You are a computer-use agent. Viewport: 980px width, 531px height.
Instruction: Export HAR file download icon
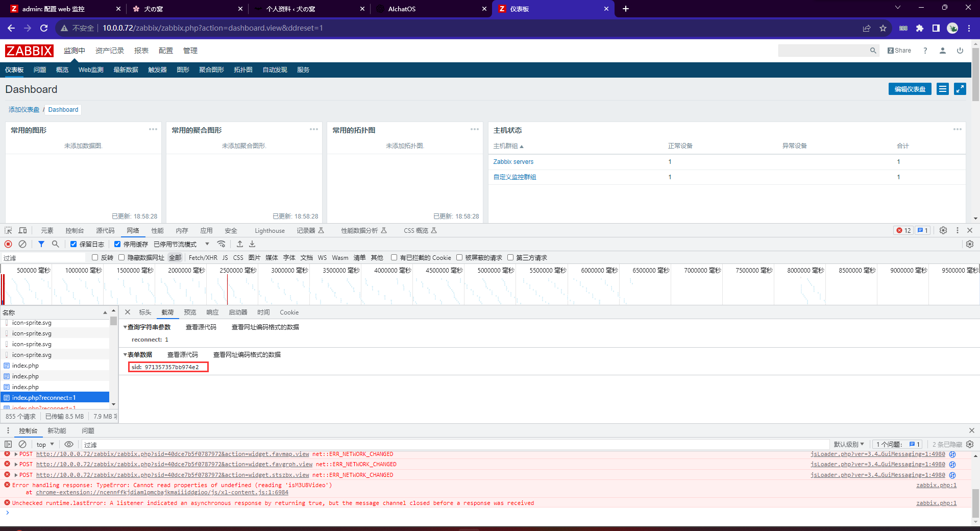pyautogui.click(x=252, y=244)
